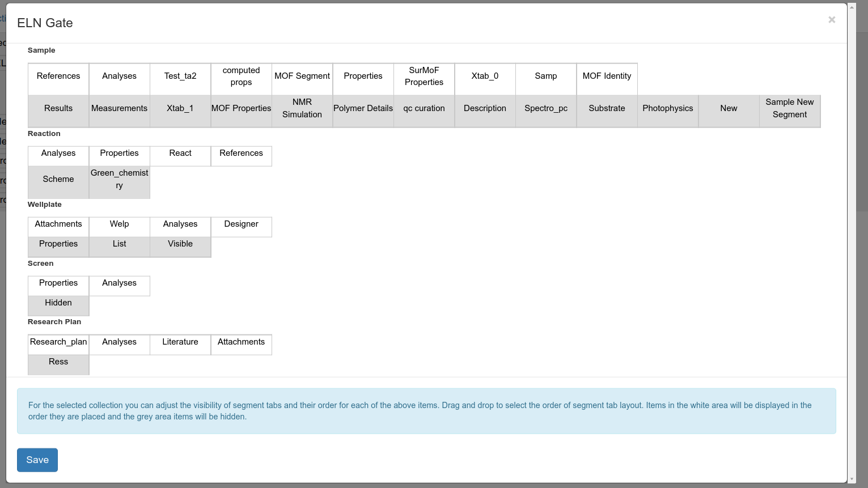The height and width of the screenshot is (488, 868).
Task: Click the SurMoF Properties segment tab
Action: [424, 77]
